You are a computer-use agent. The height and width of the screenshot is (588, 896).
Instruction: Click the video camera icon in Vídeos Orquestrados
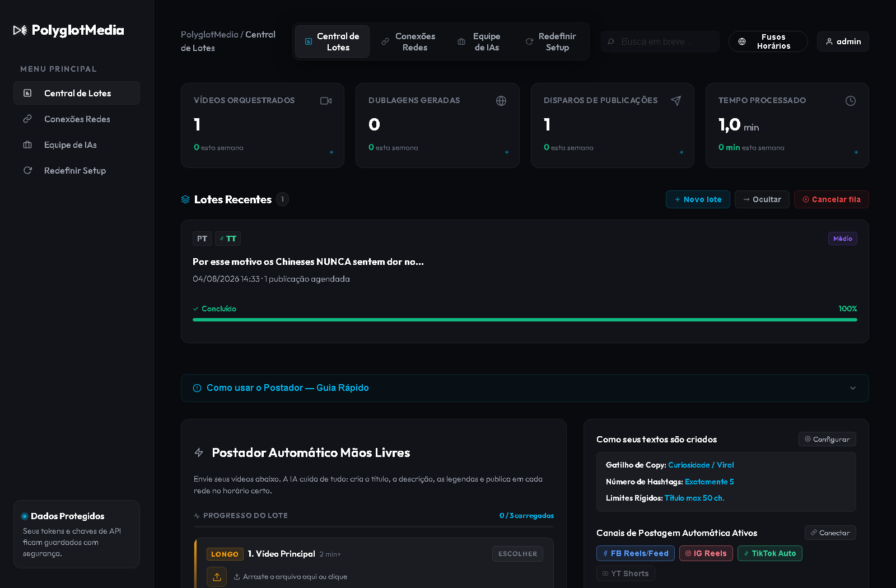point(326,101)
